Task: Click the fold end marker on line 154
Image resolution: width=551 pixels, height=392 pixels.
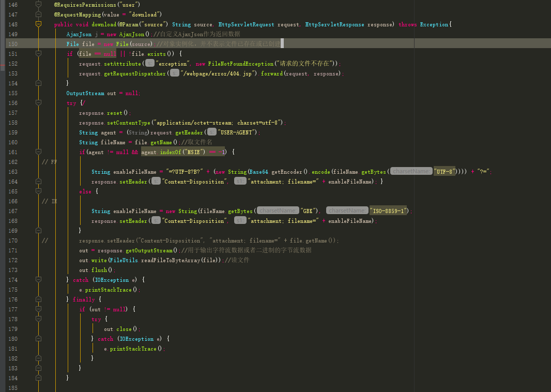Action: click(x=39, y=83)
